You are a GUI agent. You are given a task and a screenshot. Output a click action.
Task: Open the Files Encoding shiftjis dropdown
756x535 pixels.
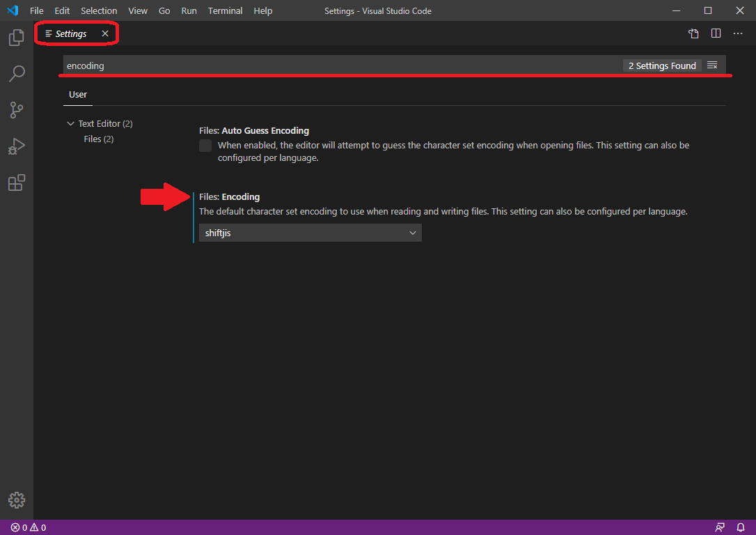[310, 233]
